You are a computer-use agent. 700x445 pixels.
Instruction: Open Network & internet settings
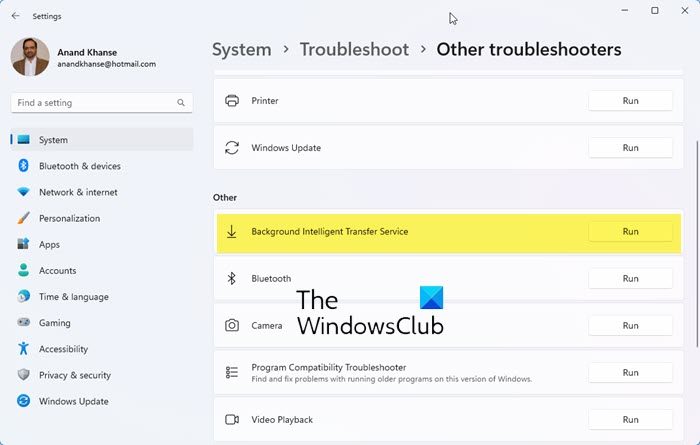[102, 192]
